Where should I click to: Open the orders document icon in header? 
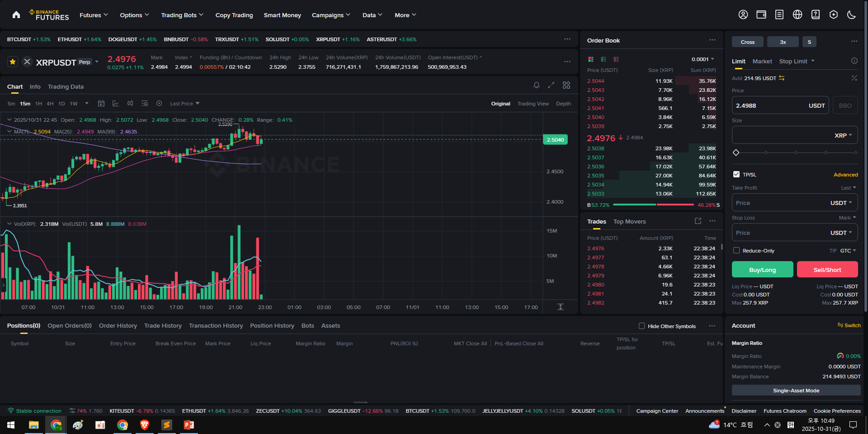(779, 15)
